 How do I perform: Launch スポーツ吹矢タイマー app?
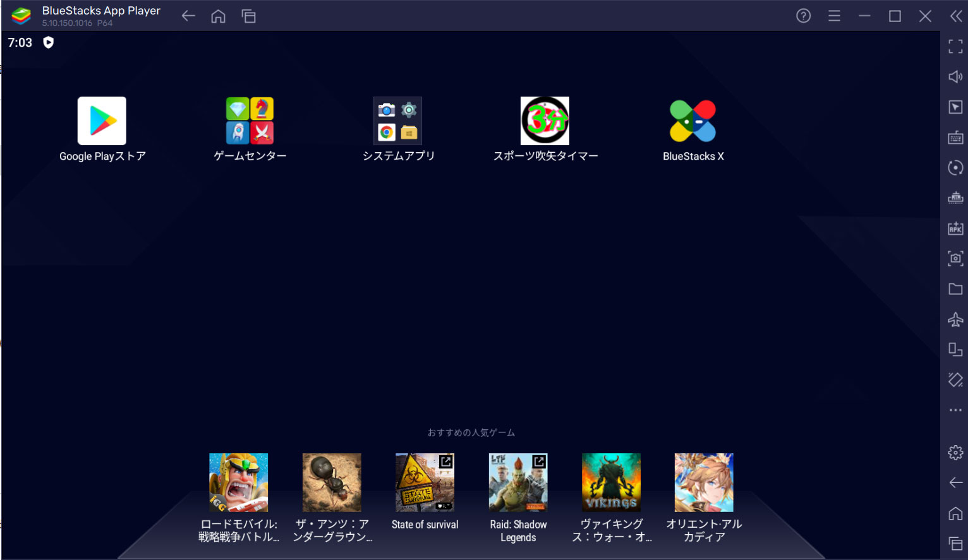545,121
